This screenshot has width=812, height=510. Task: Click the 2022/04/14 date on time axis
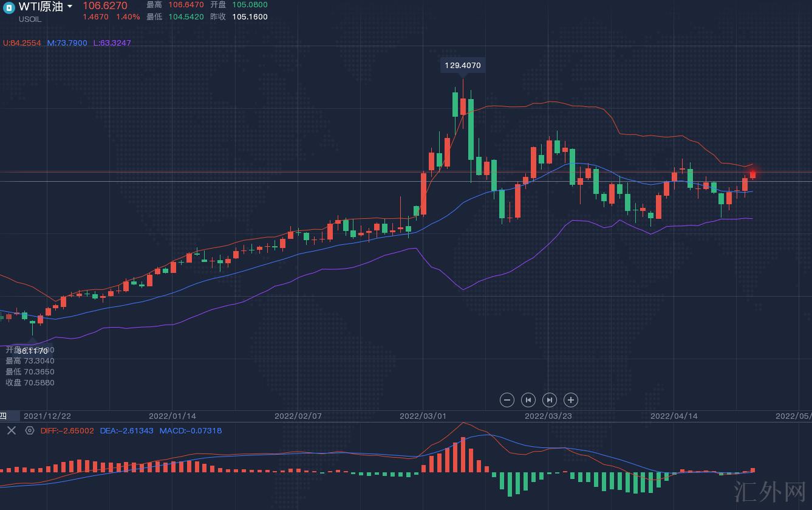pyautogui.click(x=674, y=416)
